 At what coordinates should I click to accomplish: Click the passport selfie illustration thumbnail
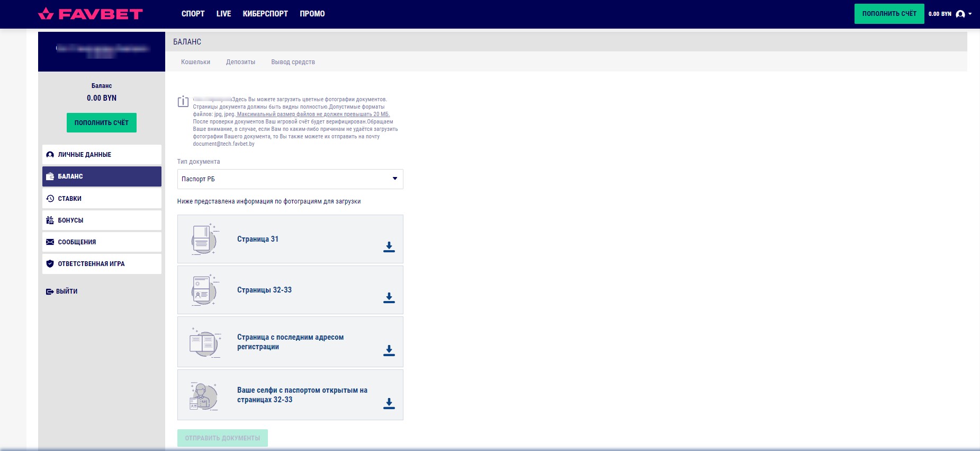tap(204, 396)
